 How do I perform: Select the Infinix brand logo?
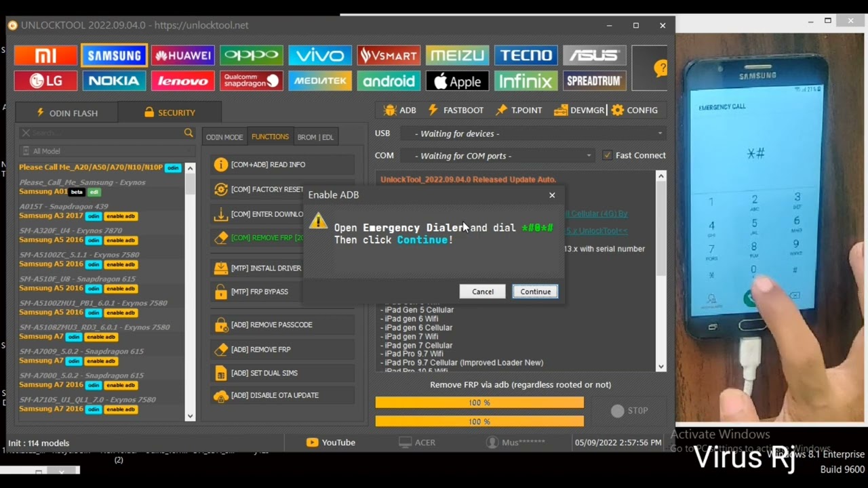(x=526, y=81)
